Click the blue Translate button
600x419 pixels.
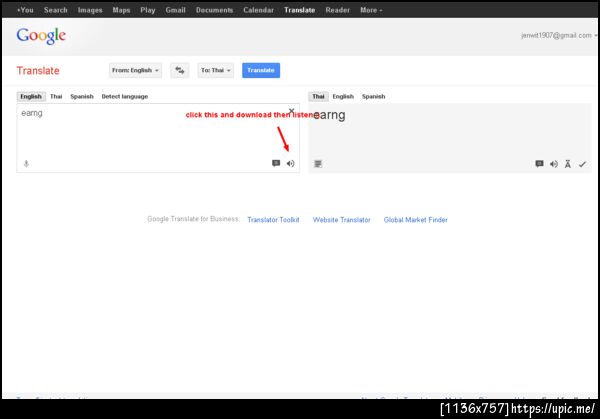click(261, 70)
